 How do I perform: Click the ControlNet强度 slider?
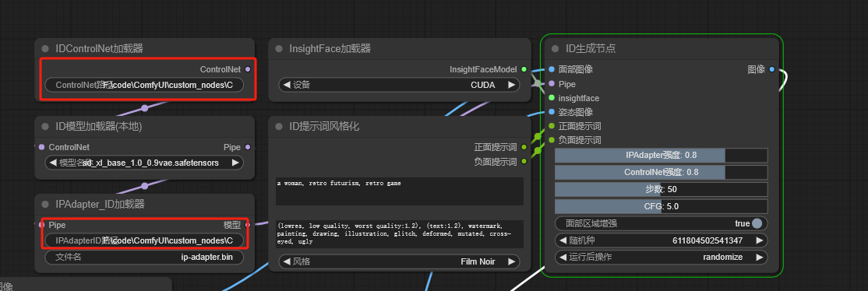(662, 172)
